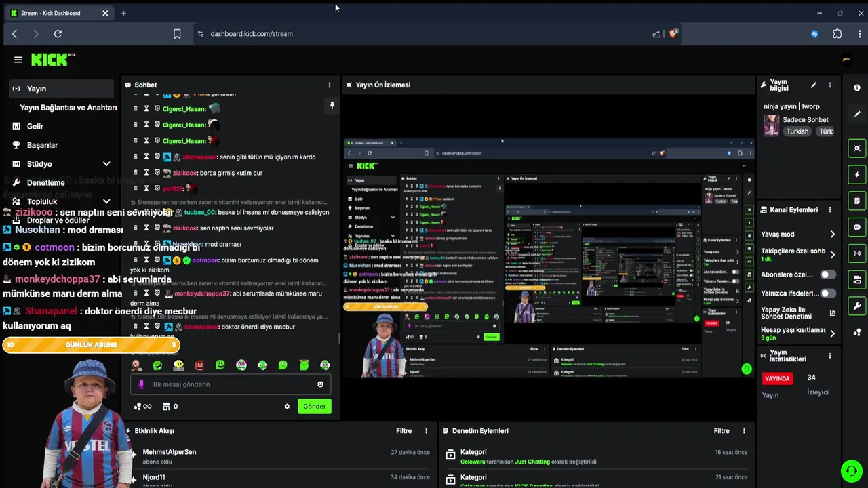
Task: Open Yayın bilgisi three-dot menu
Action: [829, 85]
